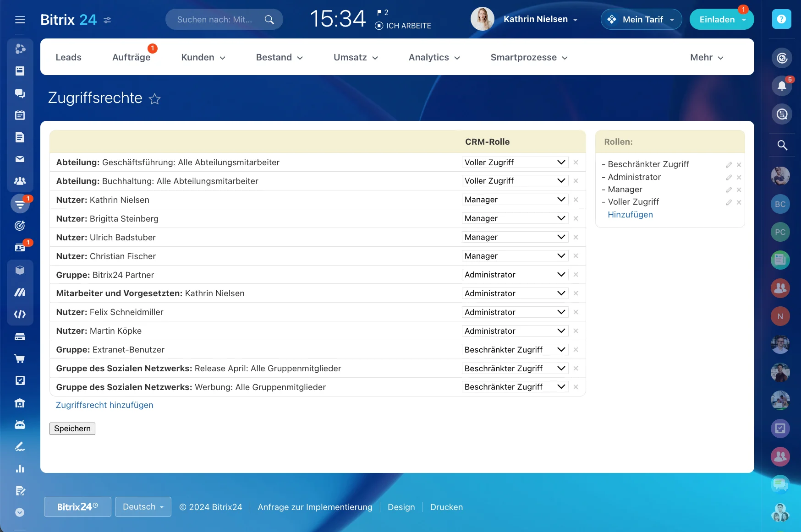Click the edit pencil next to Manager role

729,190
